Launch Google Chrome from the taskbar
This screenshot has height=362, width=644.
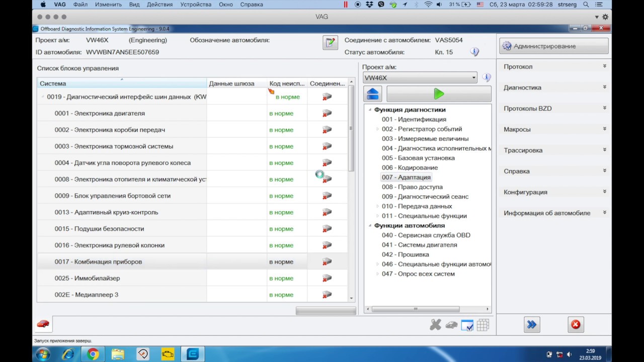pyautogui.click(x=93, y=354)
